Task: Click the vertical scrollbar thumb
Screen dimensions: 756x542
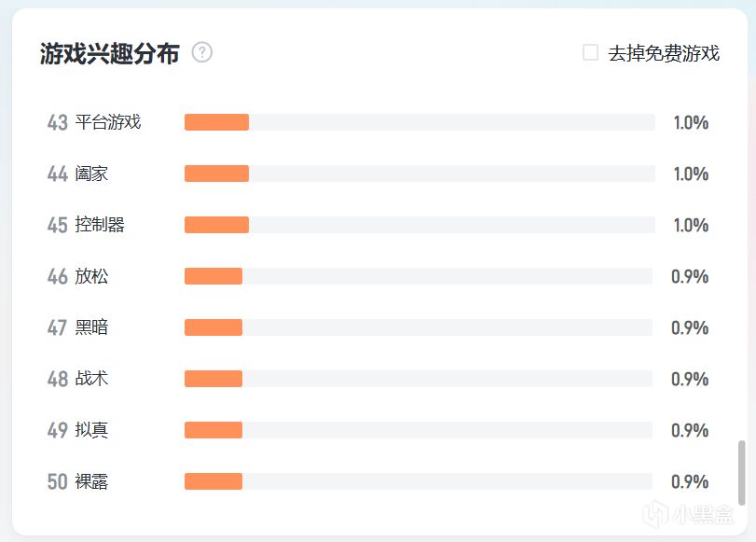Action: click(x=741, y=472)
